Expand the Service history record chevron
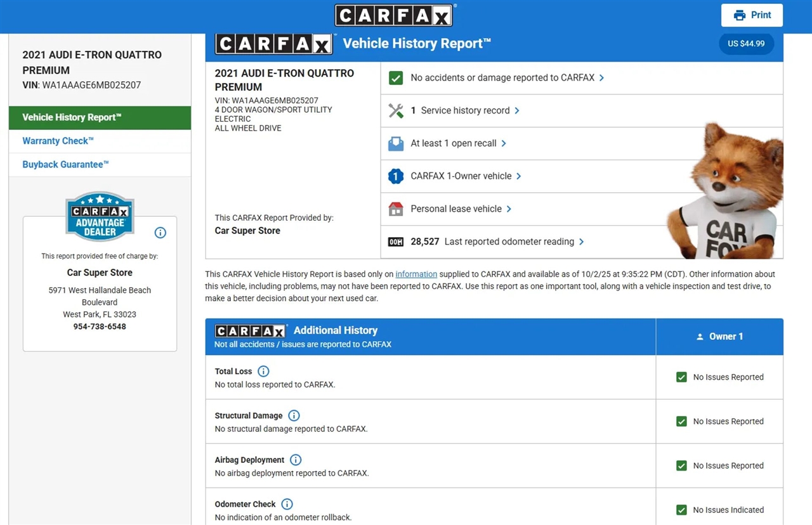 coord(517,111)
